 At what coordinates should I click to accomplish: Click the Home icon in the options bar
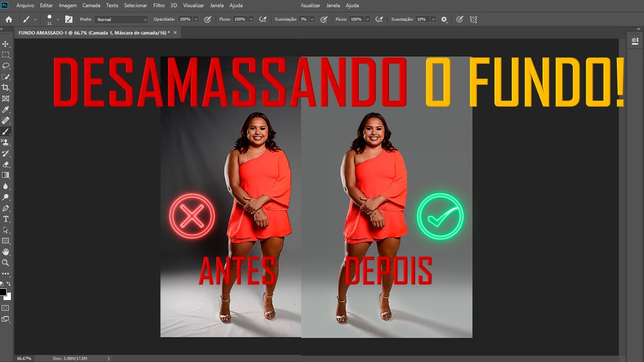tap(9, 19)
